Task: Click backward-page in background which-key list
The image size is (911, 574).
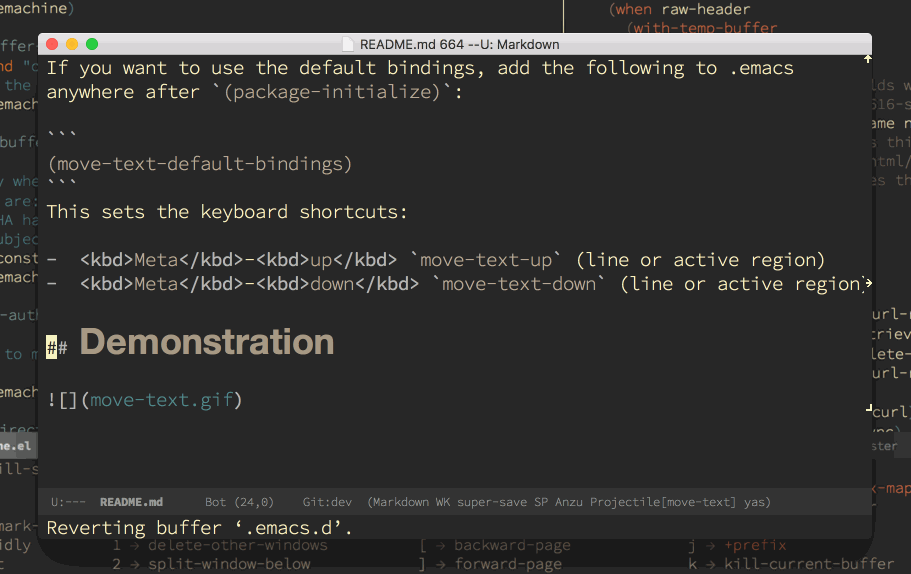Action: pyautogui.click(x=512, y=545)
